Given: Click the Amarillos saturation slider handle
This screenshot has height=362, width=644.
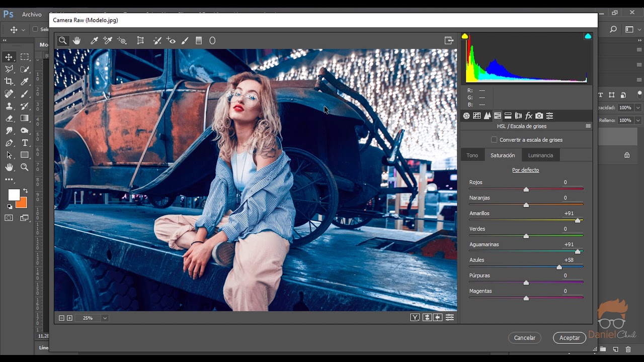Looking at the screenshot, I should point(578,221).
